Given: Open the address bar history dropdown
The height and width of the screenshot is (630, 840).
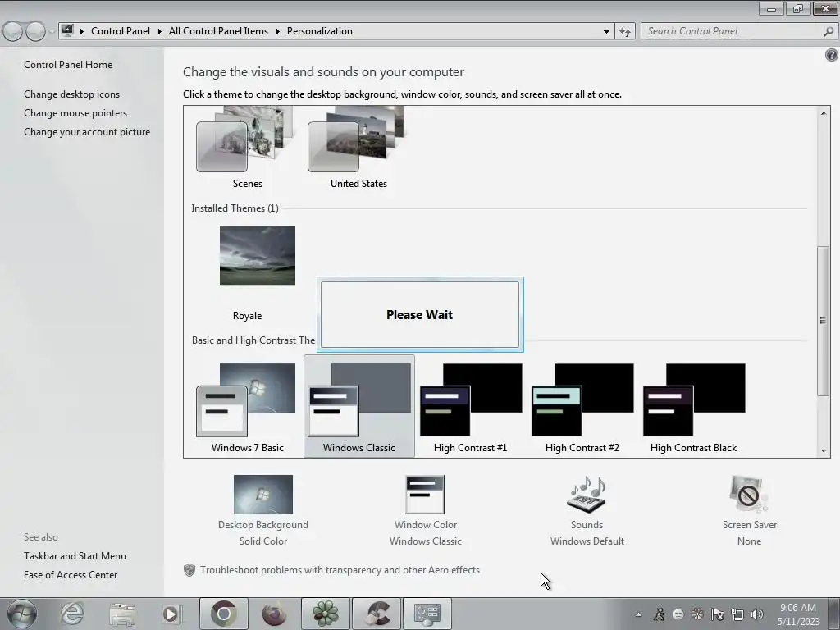Looking at the screenshot, I should pyautogui.click(x=606, y=32).
